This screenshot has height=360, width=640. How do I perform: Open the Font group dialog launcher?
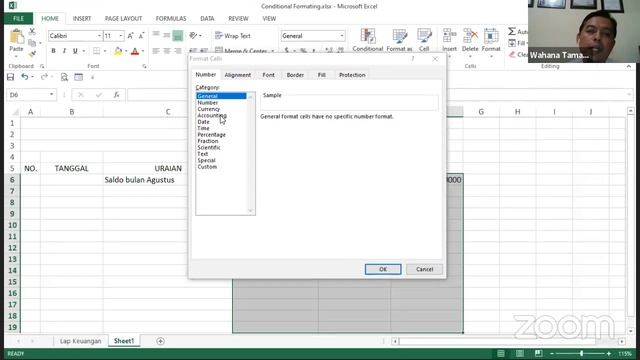click(144, 66)
